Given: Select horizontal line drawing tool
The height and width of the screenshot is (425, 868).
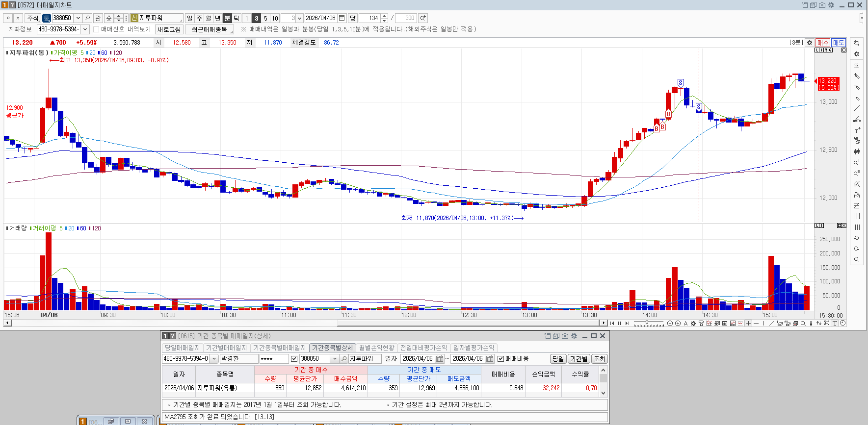Looking at the screenshot, I should (x=756, y=324).
